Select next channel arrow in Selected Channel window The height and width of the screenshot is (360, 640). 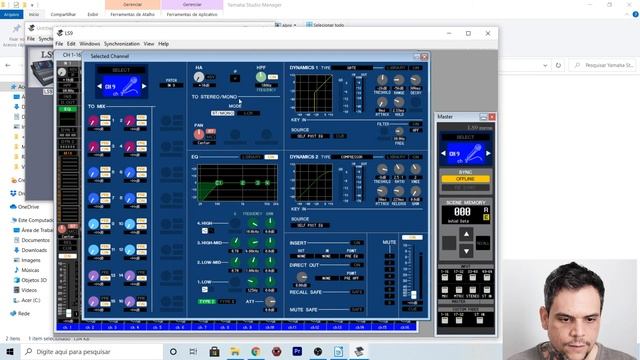click(144, 86)
